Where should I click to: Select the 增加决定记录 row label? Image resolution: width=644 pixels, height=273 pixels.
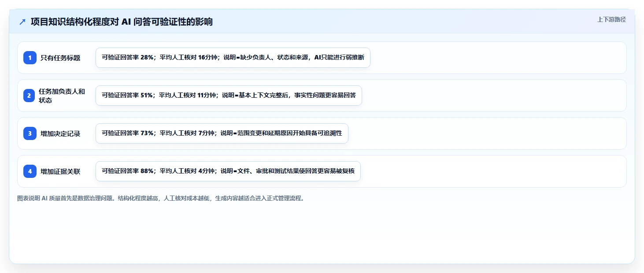tap(60, 133)
